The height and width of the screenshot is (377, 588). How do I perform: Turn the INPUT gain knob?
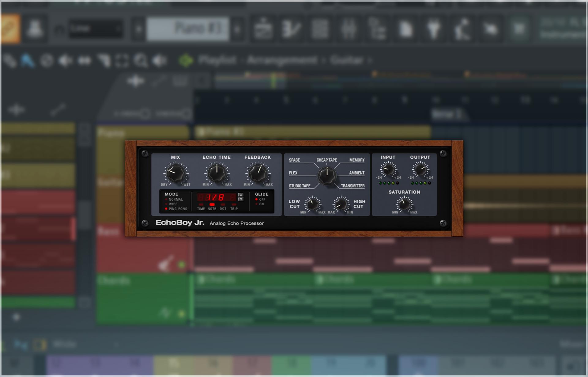388,169
